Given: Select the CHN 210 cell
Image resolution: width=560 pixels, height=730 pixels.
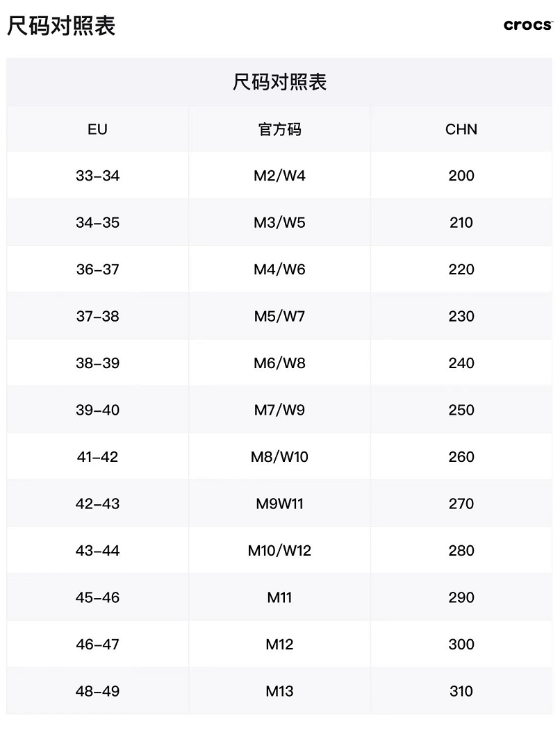Looking at the screenshot, I should pyautogui.click(x=461, y=223).
